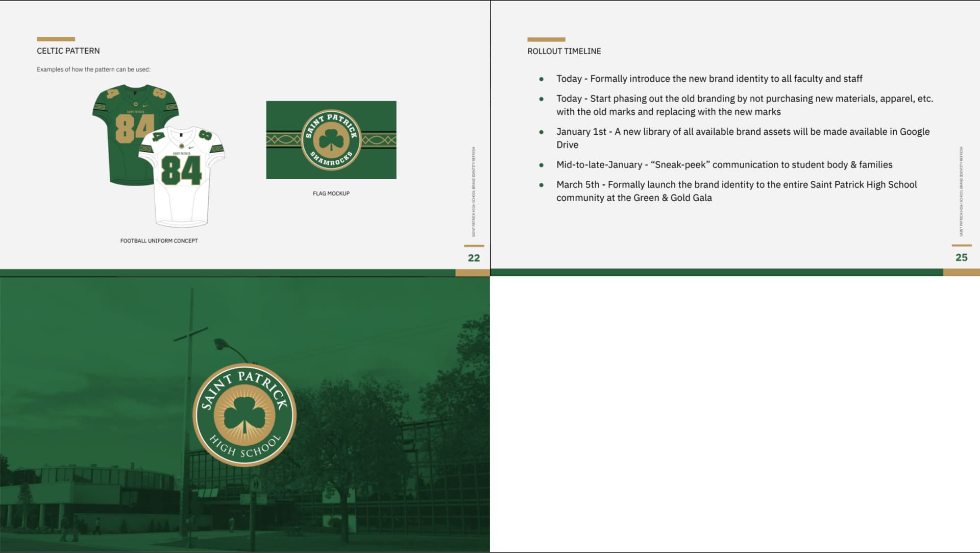Select bullet 'January 1st - A new library'
Screen dimensions: 980x553
(743, 138)
